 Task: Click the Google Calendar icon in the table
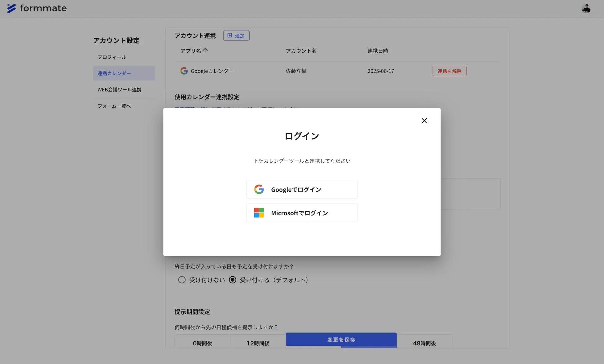(184, 71)
